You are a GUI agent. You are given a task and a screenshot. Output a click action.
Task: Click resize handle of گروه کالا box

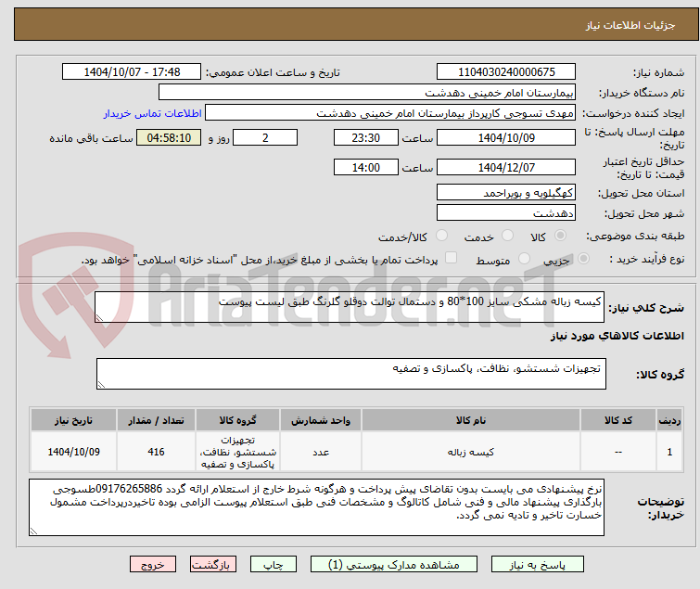click(101, 385)
